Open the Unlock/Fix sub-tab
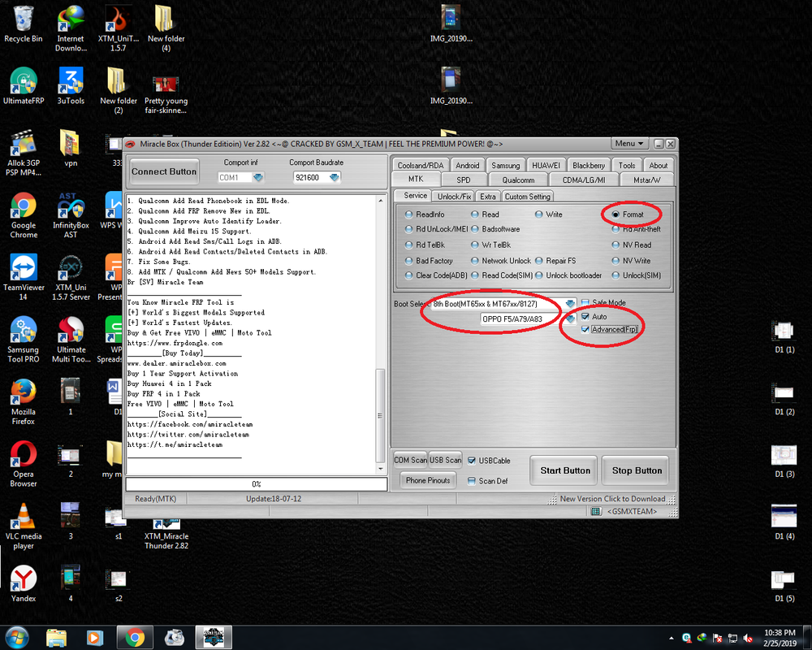The width and height of the screenshot is (812, 650). (x=454, y=197)
